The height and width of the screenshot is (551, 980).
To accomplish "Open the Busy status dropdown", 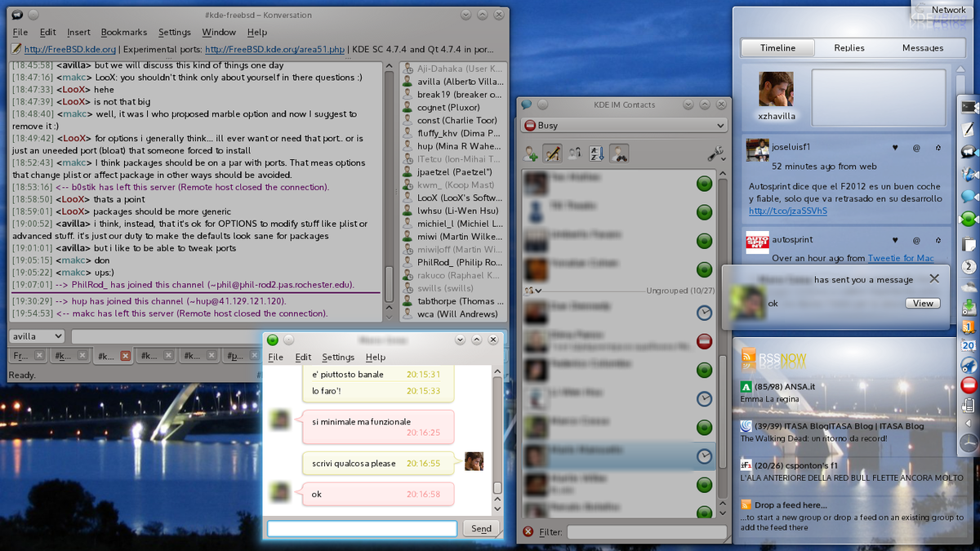I will tap(624, 126).
